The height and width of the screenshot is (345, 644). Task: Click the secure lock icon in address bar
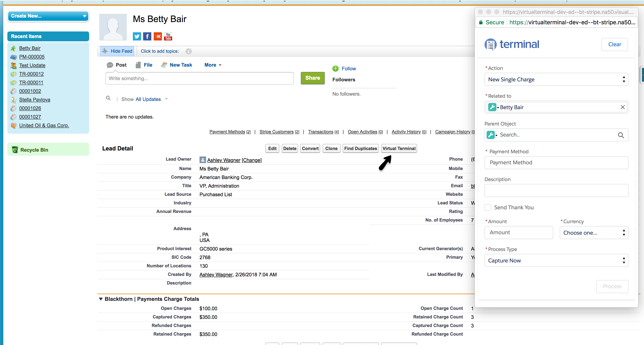click(481, 22)
